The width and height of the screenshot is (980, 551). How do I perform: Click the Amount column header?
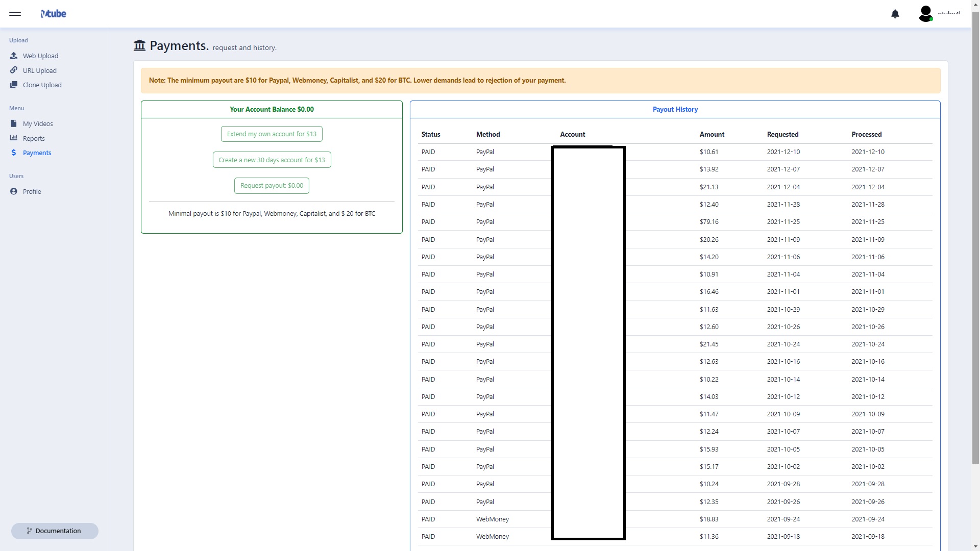tap(712, 134)
